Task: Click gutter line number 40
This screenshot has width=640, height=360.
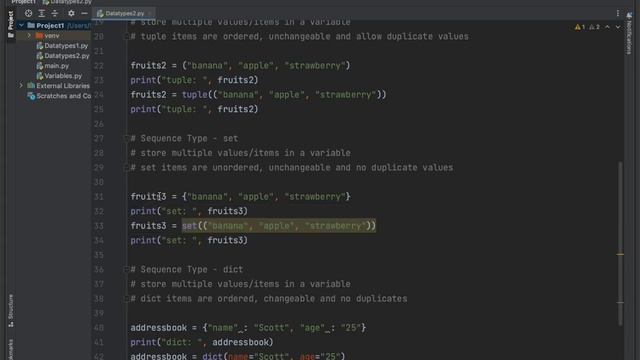Action: click(x=99, y=328)
